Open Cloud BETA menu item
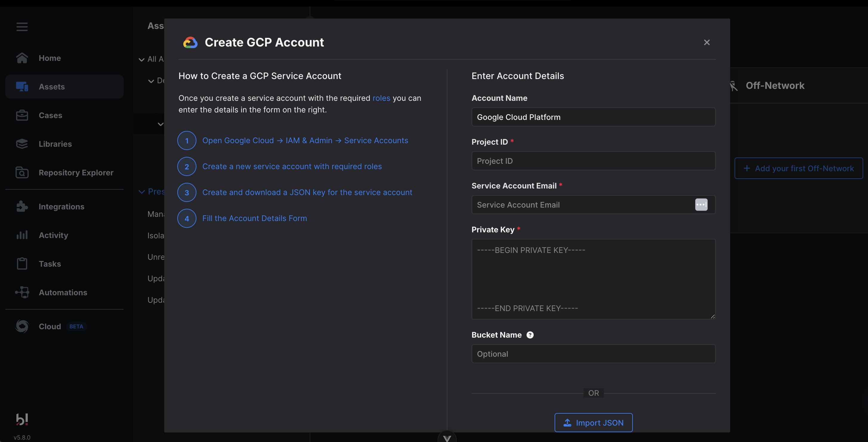Image resolution: width=868 pixels, height=442 pixels. (50, 326)
